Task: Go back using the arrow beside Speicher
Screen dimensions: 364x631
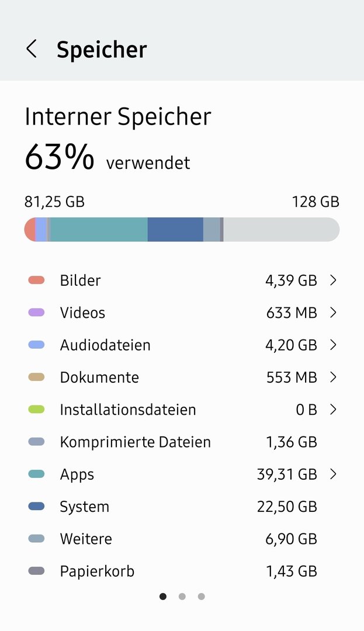Action: 32,48
